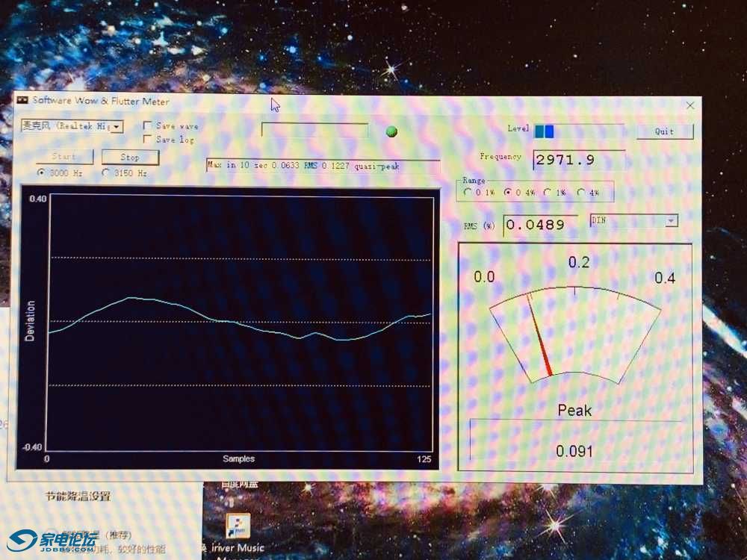Select the 3150 Hz radio button

105,172
